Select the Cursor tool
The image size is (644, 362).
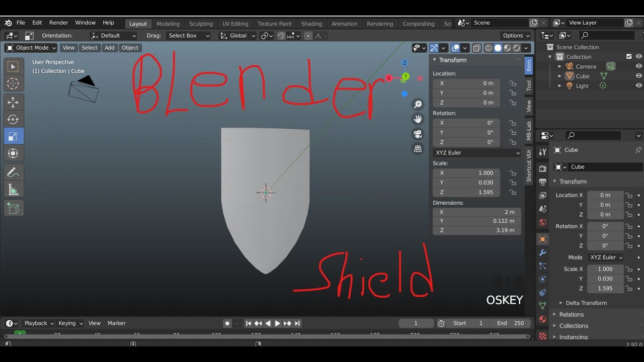(14, 83)
